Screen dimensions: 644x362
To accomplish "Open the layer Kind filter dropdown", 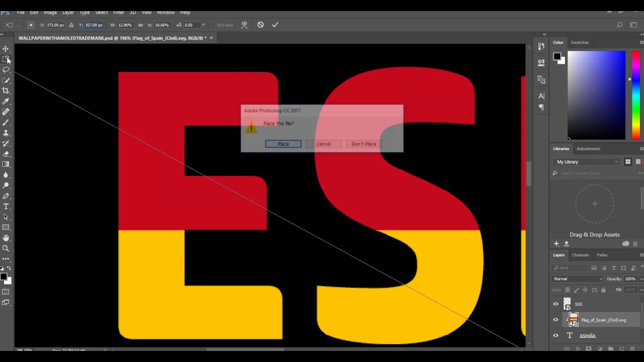I will (x=570, y=268).
